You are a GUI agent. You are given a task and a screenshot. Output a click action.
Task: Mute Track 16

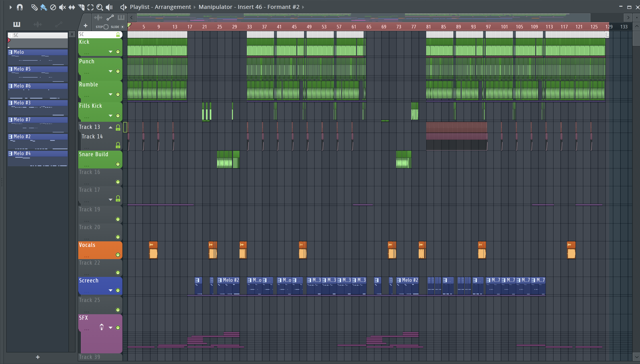pos(118,182)
